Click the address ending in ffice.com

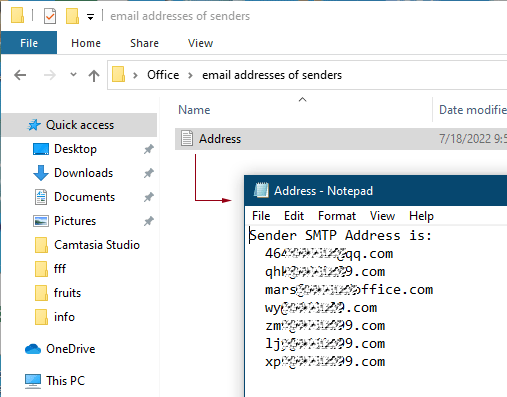coord(349,290)
